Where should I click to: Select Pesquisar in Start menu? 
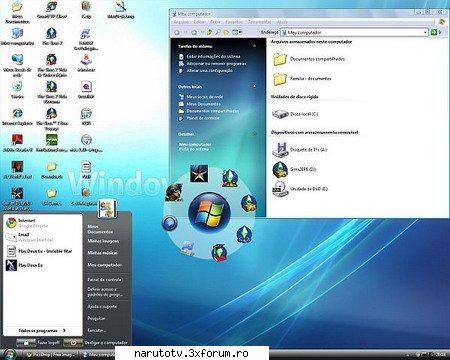coord(96,318)
